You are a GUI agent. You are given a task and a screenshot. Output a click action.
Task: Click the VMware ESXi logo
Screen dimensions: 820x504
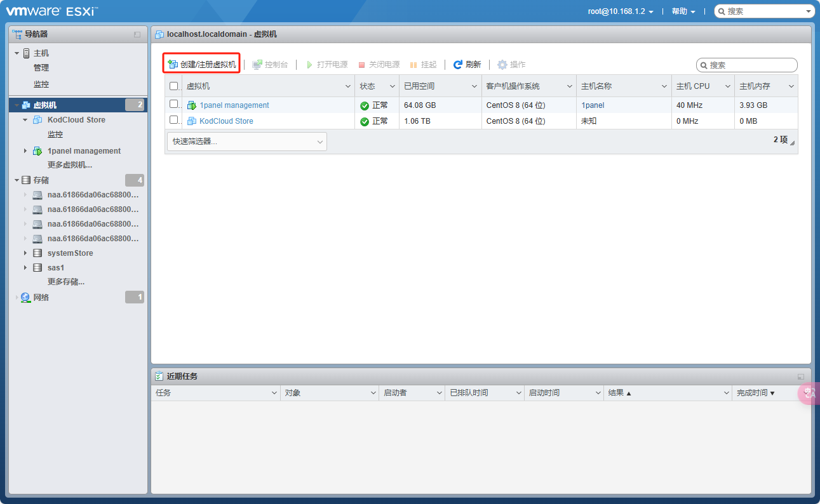point(52,11)
